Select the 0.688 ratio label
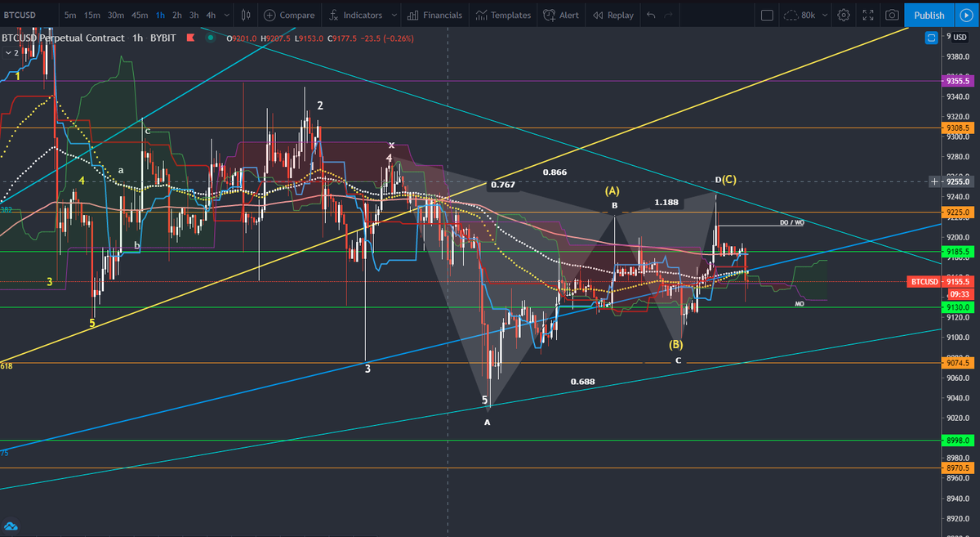This screenshot has height=537, width=980. pos(582,381)
